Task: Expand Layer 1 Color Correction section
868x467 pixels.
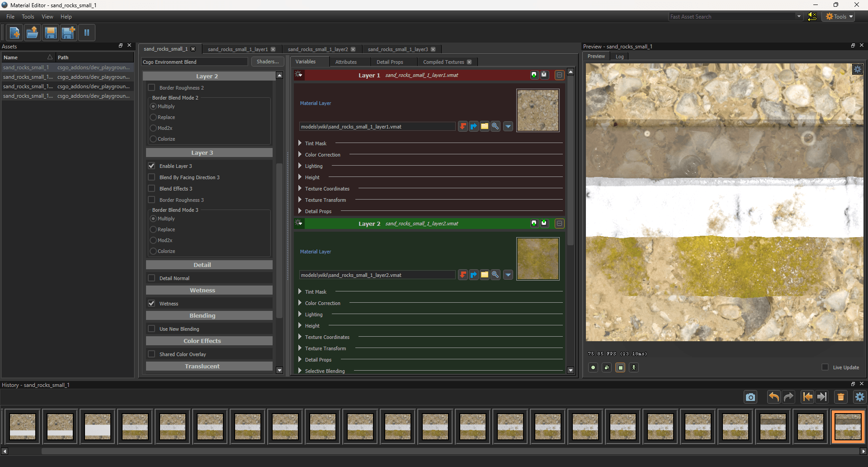Action: coord(300,154)
